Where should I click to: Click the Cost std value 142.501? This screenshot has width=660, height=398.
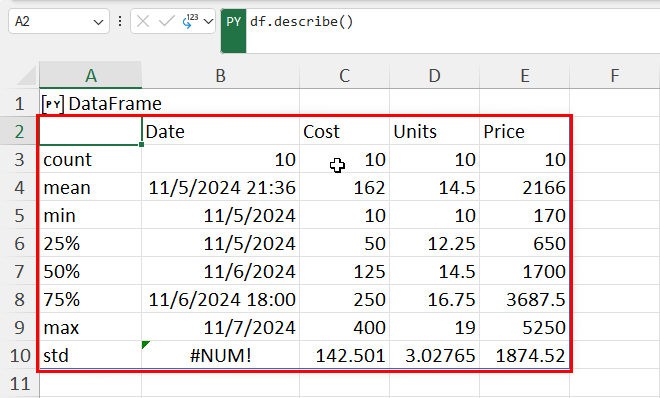click(344, 356)
